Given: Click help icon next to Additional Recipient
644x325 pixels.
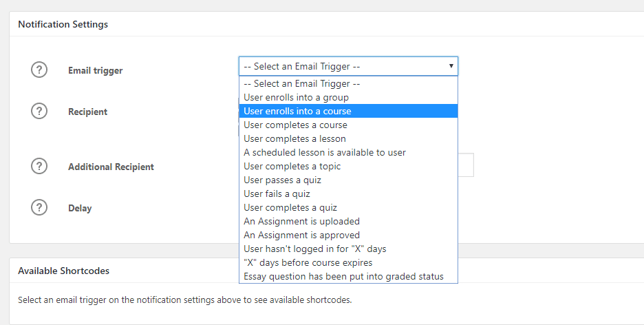Looking at the screenshot, I should point(40,166).
